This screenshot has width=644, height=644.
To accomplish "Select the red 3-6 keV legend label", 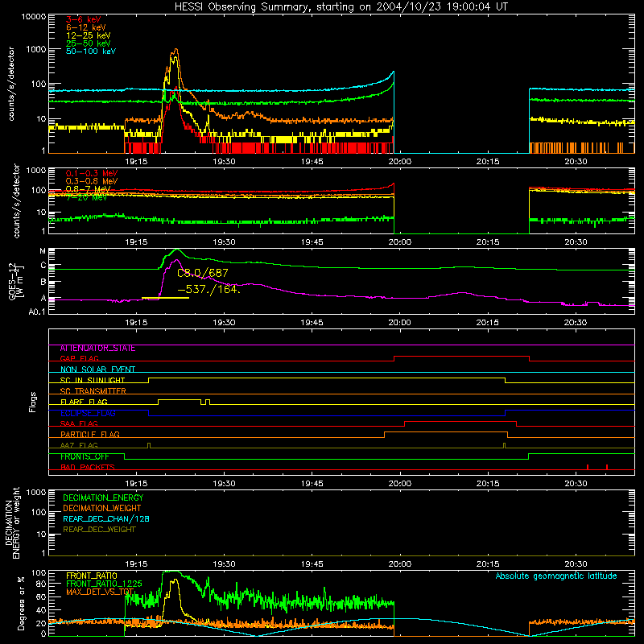I will coord(84,19).
